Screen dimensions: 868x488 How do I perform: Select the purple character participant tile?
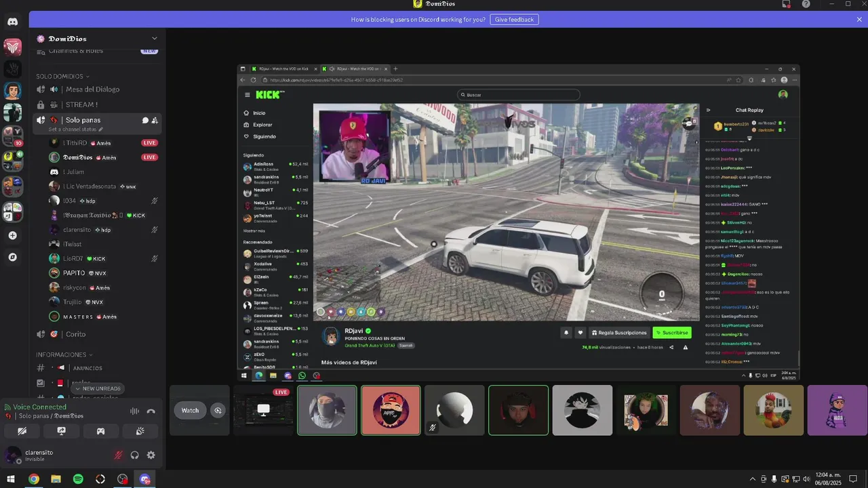coord(837,410)
